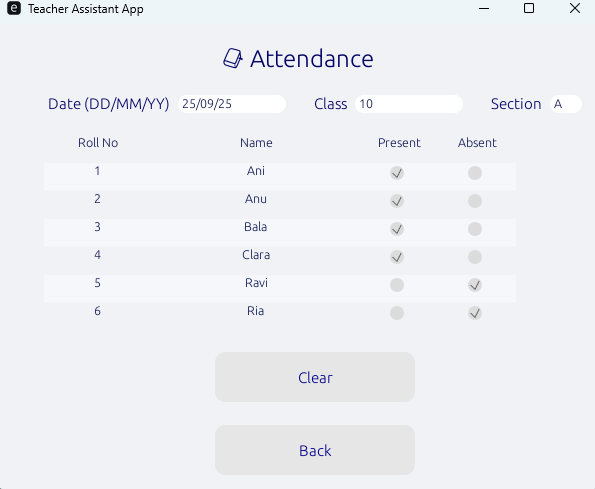Screen dimensions: 595x489
Task: Click the Clear button
Action: pos(315,377)
